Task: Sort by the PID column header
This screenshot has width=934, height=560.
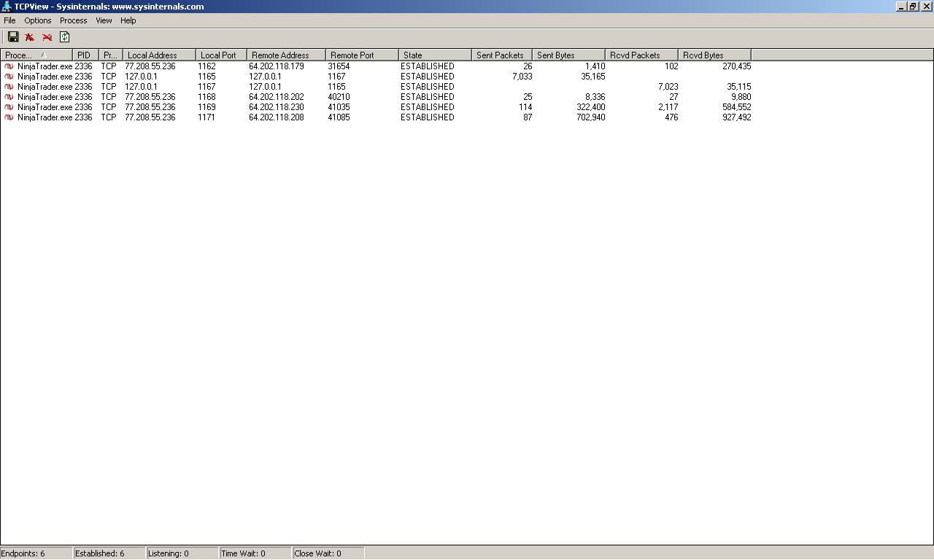Action: click(x=85, y=55)
